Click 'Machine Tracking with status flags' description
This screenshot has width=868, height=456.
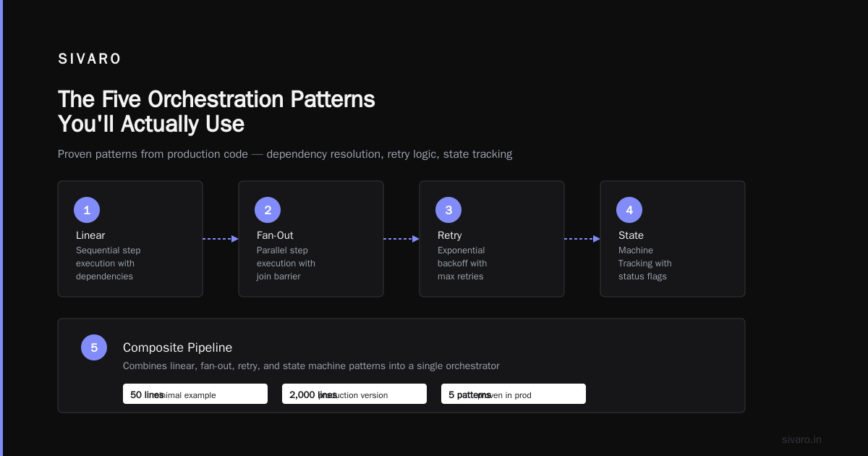click(x=645, y=263)
